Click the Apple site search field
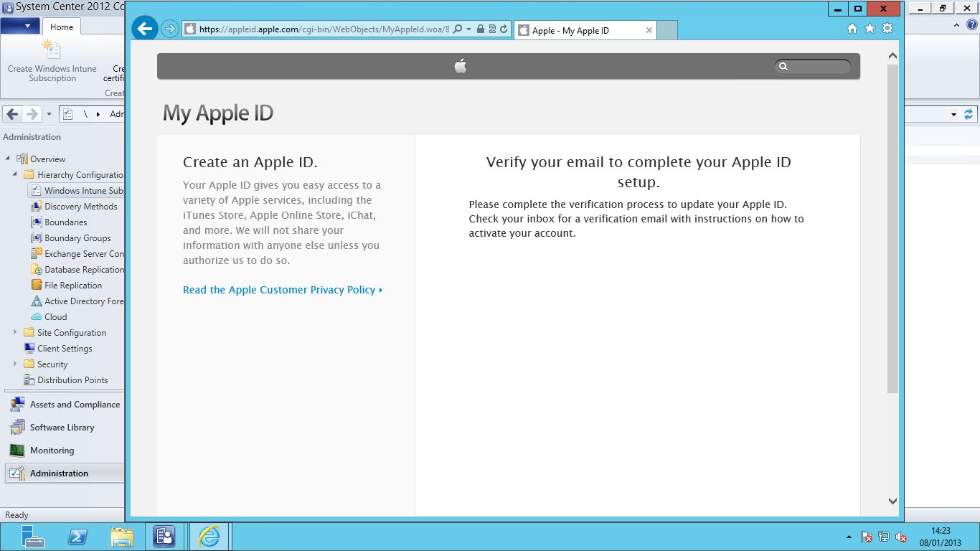The height and width of the screenshot is (551, 980). [813, 66]
